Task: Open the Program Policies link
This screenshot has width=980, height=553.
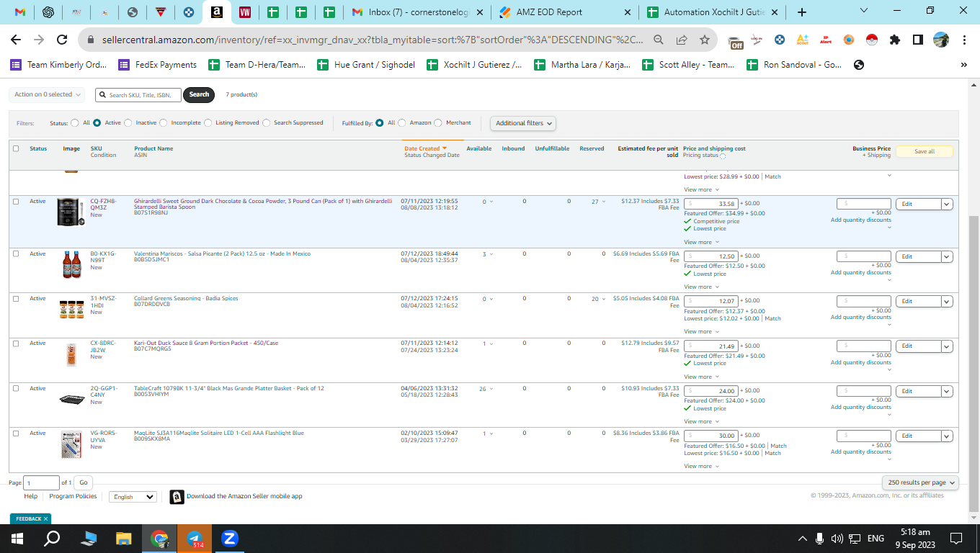Action: (73, 496)
